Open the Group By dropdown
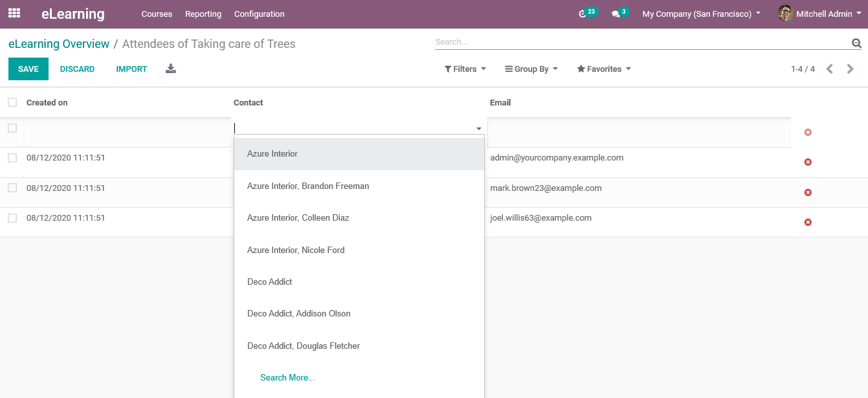The width and height of the screenshot is (868, 398). click(x=531, y=69)
